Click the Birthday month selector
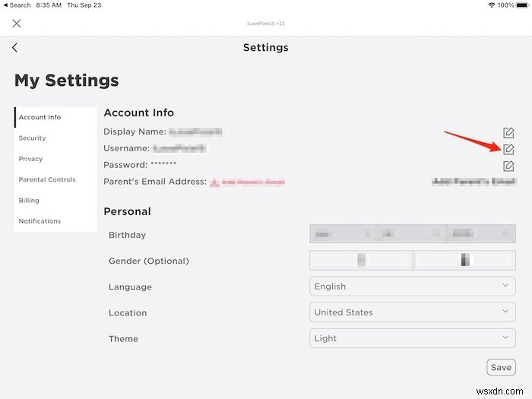This screenshot has width=532, height=399. pos(344,235)
